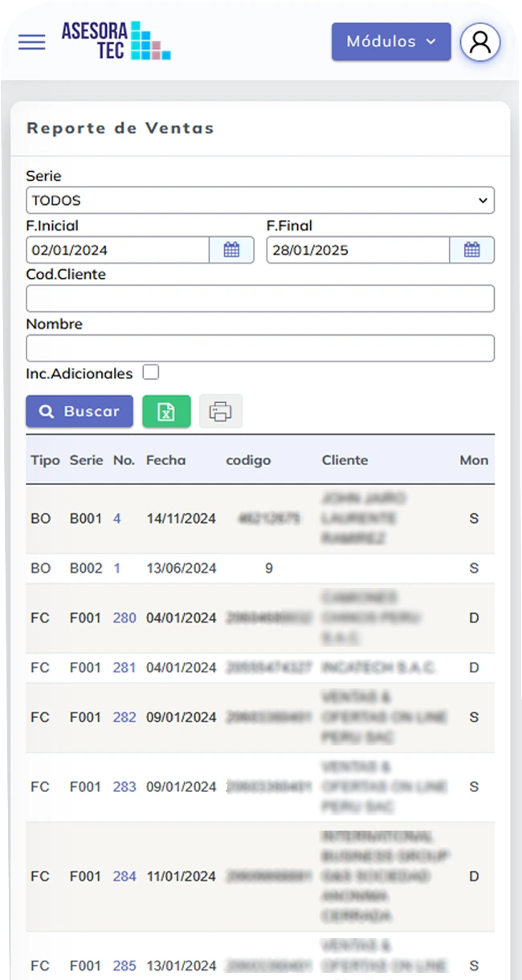Open document number 4 of series B001

click(117, 519)
